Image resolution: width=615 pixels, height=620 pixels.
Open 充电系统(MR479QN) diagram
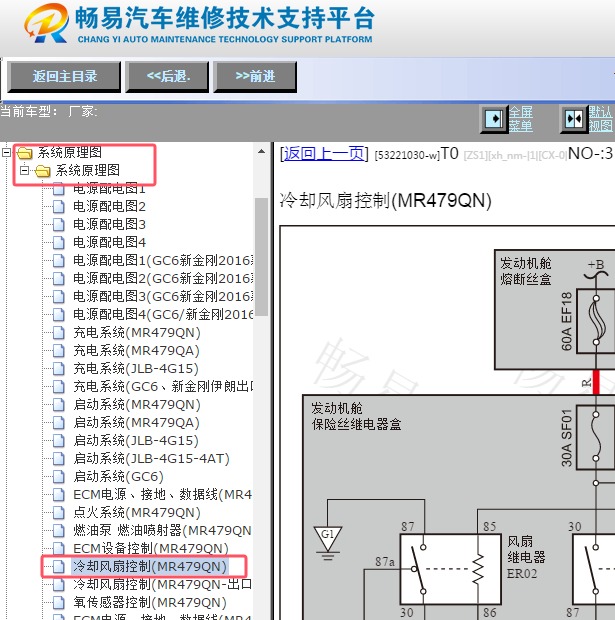click(137, 333)
